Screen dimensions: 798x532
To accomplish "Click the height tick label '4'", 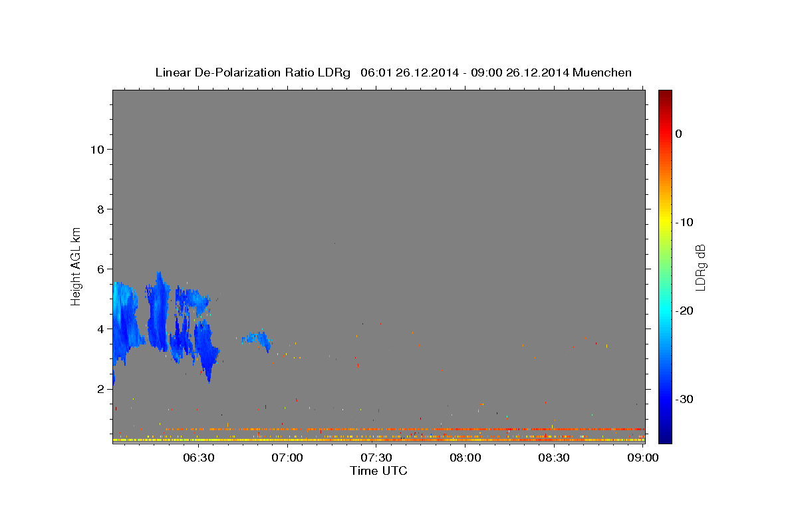I will (101, 329).
